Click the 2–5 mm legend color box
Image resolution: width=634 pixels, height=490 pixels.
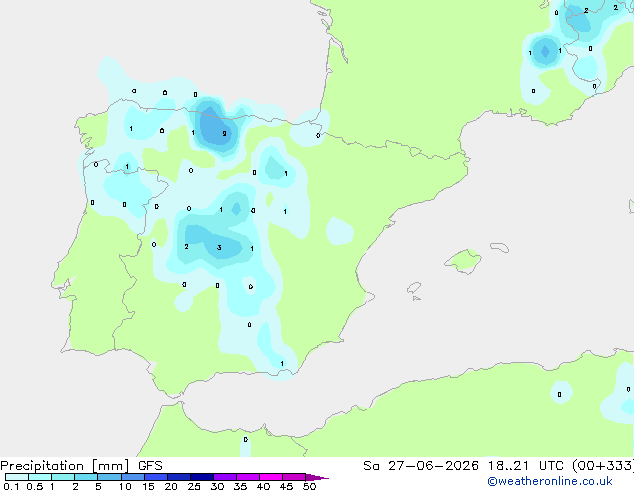(86, 477)
